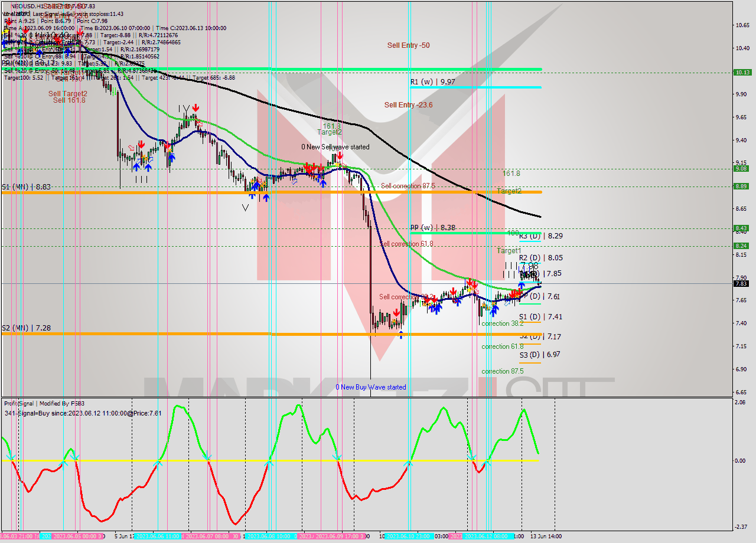This screenshot has height=543, width=756.
Task: Click the 8.43 price tag on axis
Action: tap(742, 228)
